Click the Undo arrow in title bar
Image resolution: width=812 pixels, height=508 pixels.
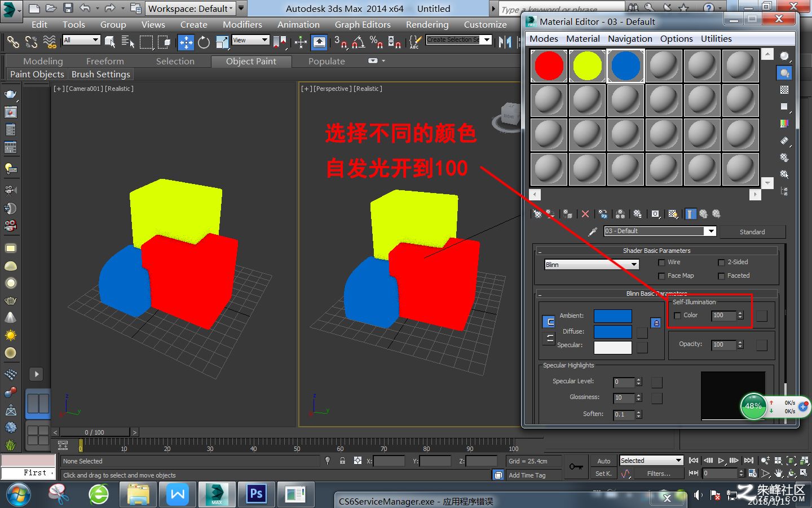(x=85, y=8)
